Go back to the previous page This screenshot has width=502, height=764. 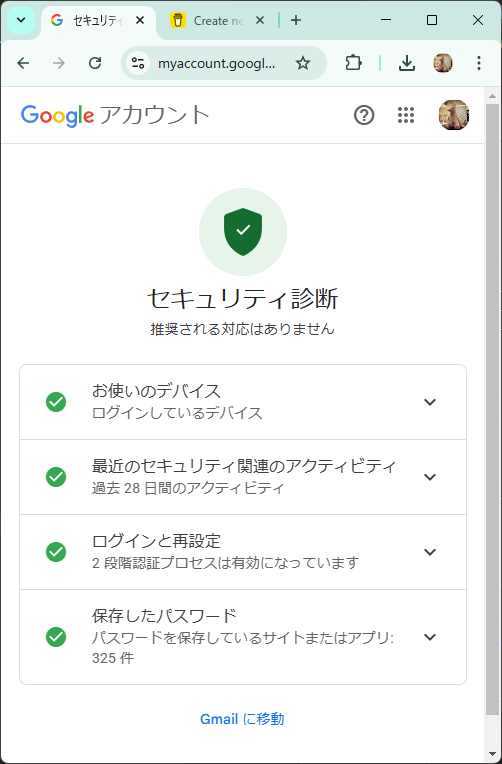coord(23,63)
